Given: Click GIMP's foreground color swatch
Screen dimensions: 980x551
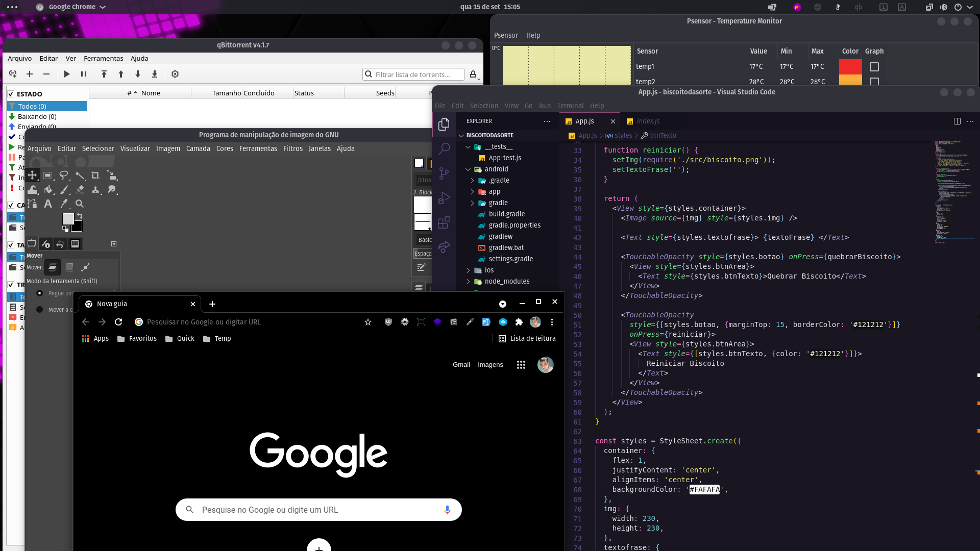Looking at the screenshot, I should [68, 217].
